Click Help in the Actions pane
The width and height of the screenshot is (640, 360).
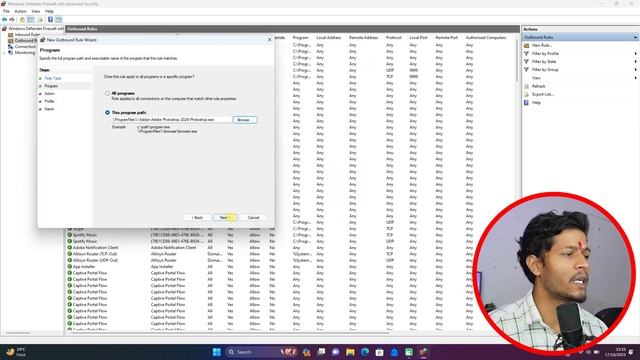(x=536, y=102)
